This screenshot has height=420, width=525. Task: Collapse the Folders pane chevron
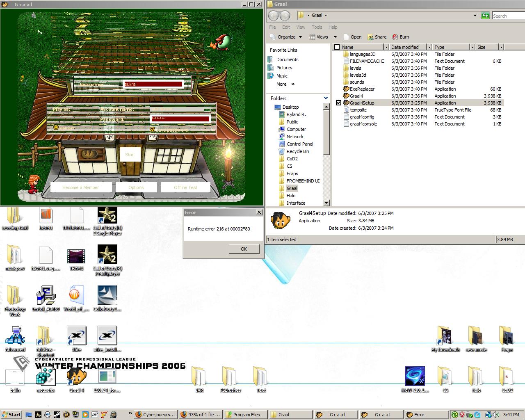tap(326, 98)
